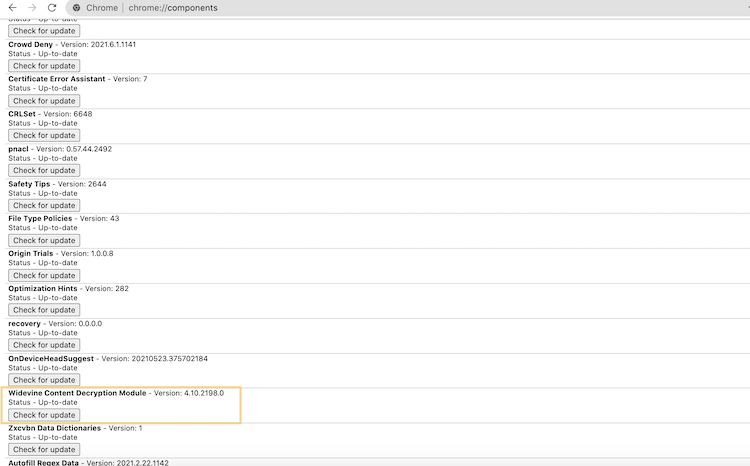Click the Widevine Content Decryption Module name
The height and width of the screenshot is (466, 750).
tap(78, 393)
